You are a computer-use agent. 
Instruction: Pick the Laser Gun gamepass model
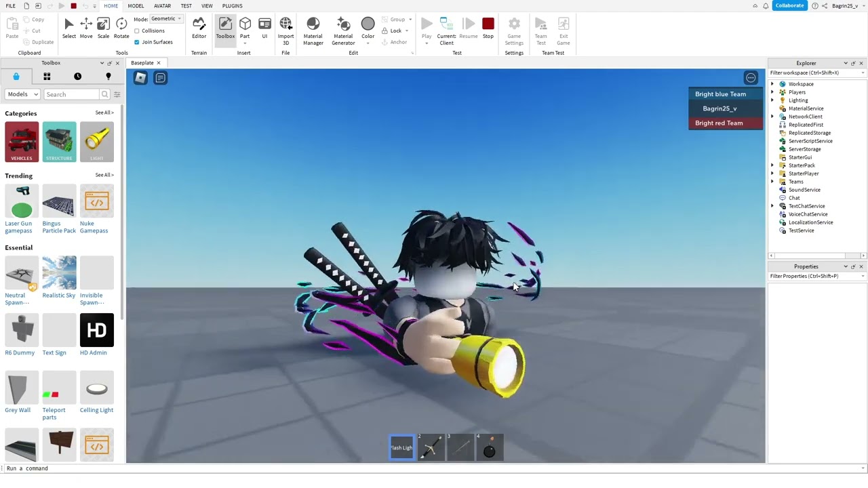tap(22, 201)
